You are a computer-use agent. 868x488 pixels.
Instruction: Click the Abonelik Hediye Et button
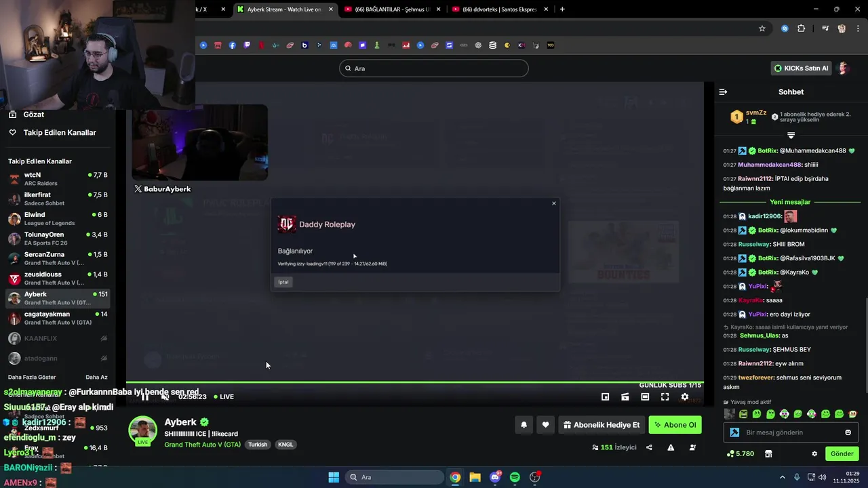pos(601,425)
